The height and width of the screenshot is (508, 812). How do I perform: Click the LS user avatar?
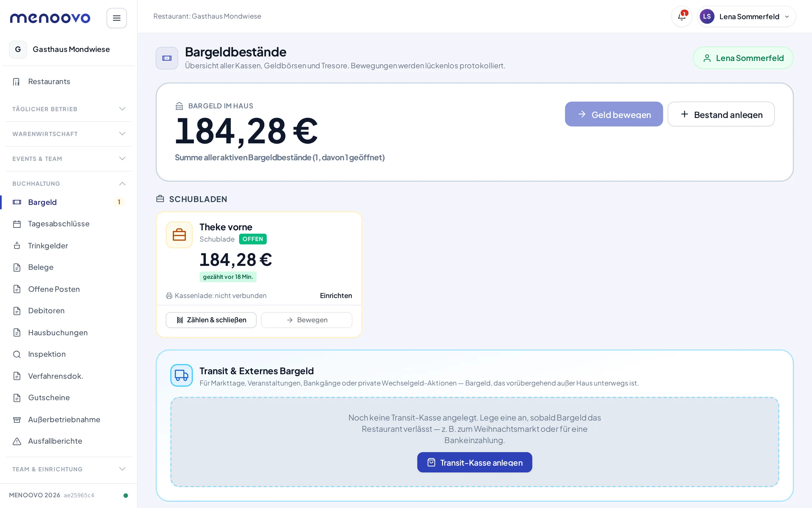pyautogui.click(x=707, y=16)
